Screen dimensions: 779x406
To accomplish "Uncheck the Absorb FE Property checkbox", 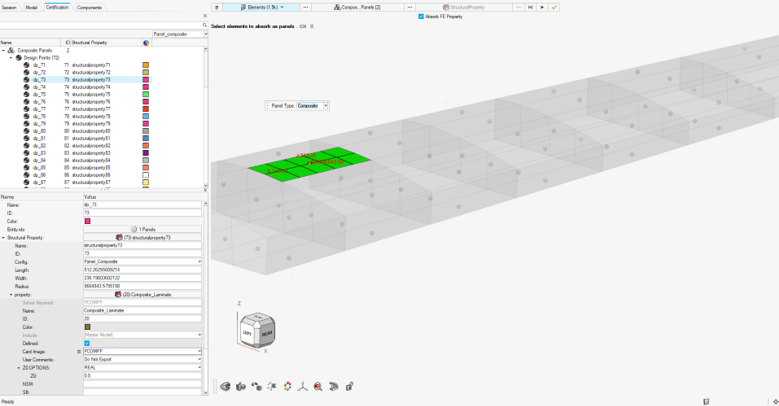I will coord(421,16).
